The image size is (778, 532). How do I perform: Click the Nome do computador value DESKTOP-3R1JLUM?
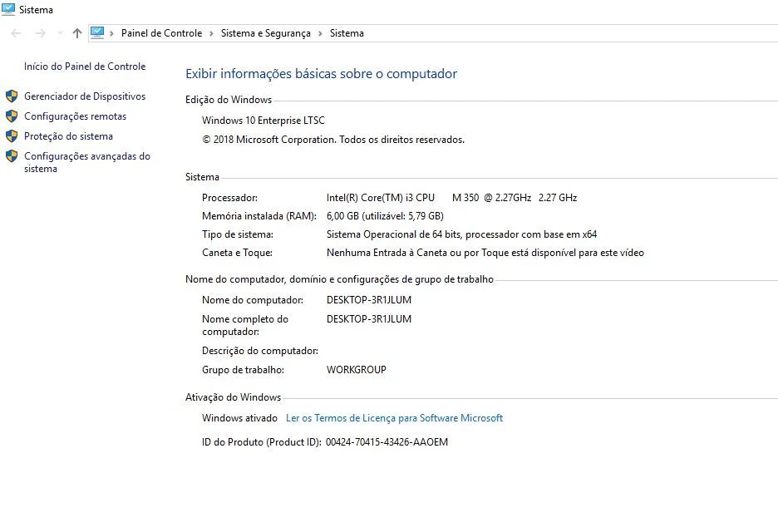(x=369, y=300)
